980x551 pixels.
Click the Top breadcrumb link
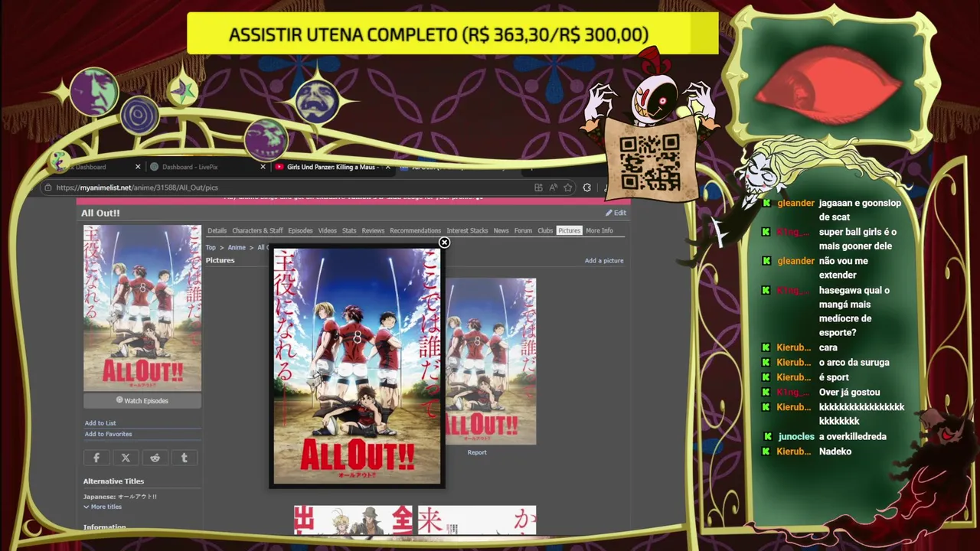click(211, 247)
